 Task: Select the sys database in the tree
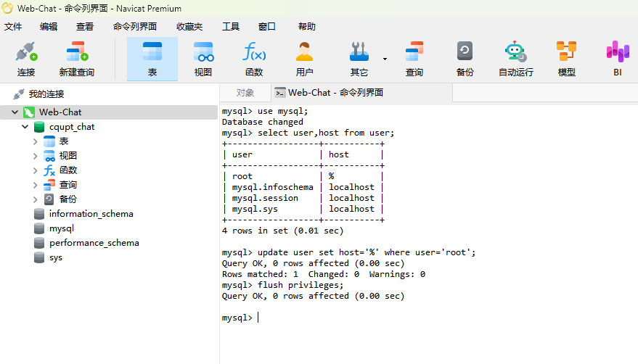(56, 257)
